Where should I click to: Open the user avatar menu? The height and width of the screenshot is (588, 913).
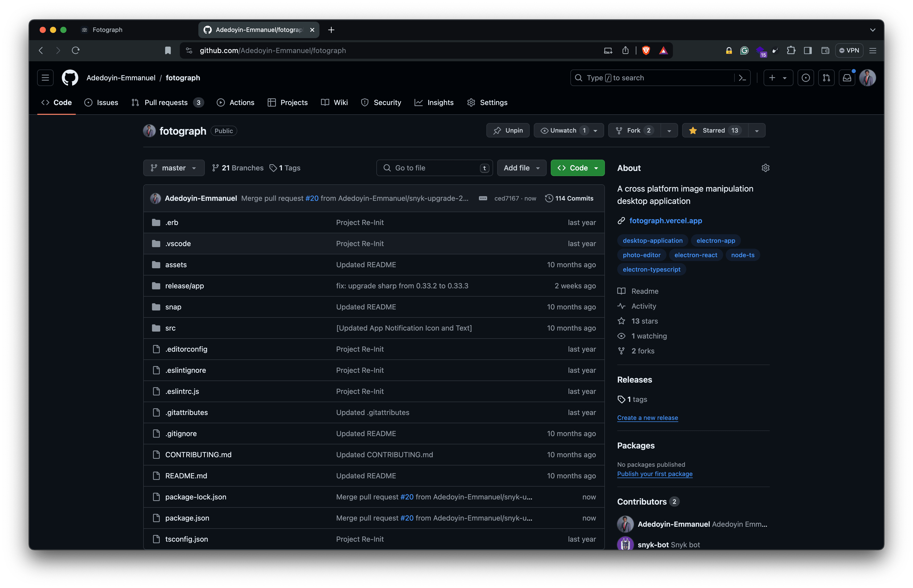pyautogui.click(x=868, y=78)
